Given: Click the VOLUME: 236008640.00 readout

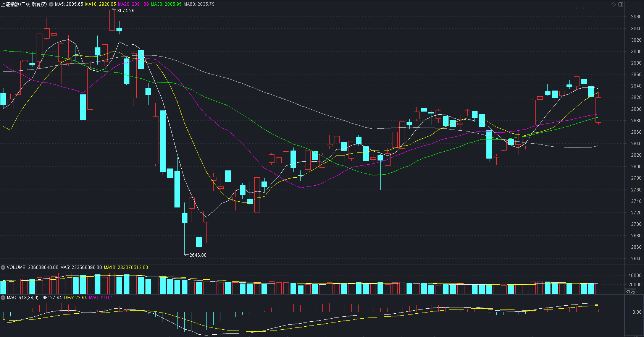Looking at the screenshot, I should point(32,267).
